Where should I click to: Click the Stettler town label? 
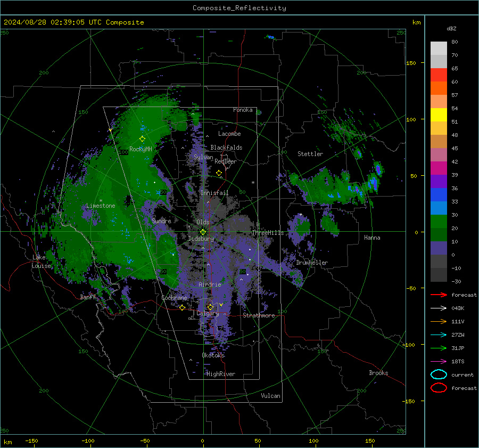pyautogui.click(x=310, y=154)
